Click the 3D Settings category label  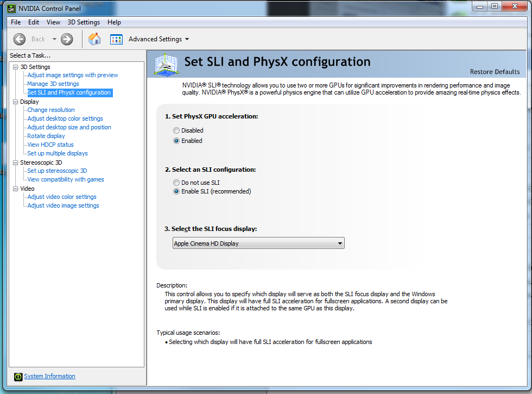tap(35, 67)
